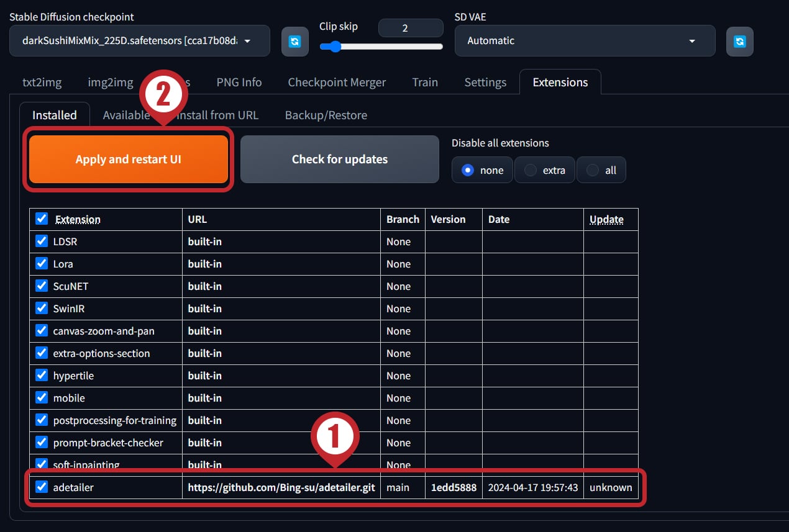Click the adetailer 'unknown' update status
The height and width of the screenshot is (532, 789).
click(x=611, y=487)
